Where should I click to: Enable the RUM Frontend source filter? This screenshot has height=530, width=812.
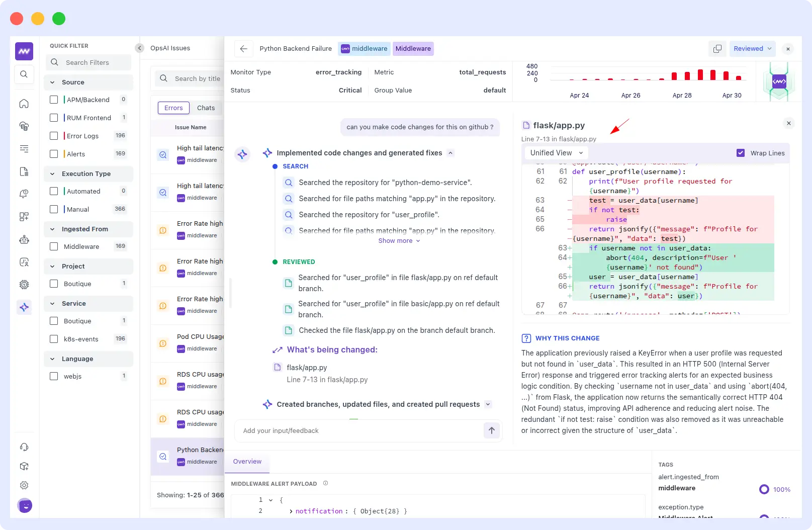[54, 117]
